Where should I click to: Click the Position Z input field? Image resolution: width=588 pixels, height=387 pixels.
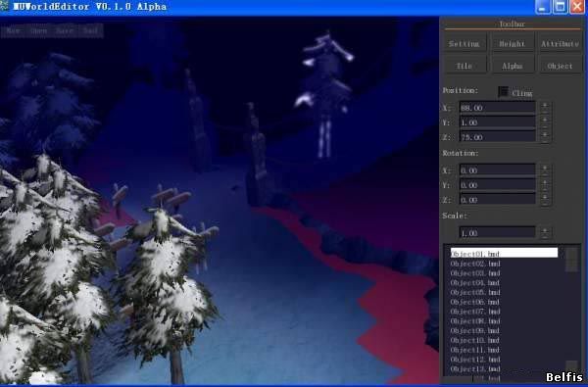(497, 137)
